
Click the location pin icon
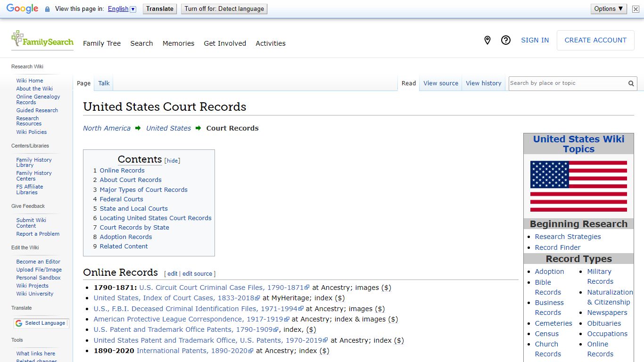[487, 41]
